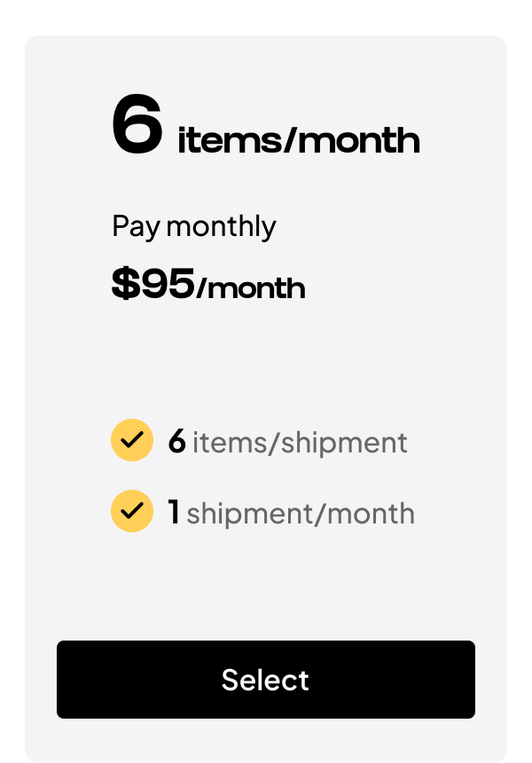Click the "items/month" heading text
The width and height of the screenshot is (532, 763).
[x=299, y=141]
